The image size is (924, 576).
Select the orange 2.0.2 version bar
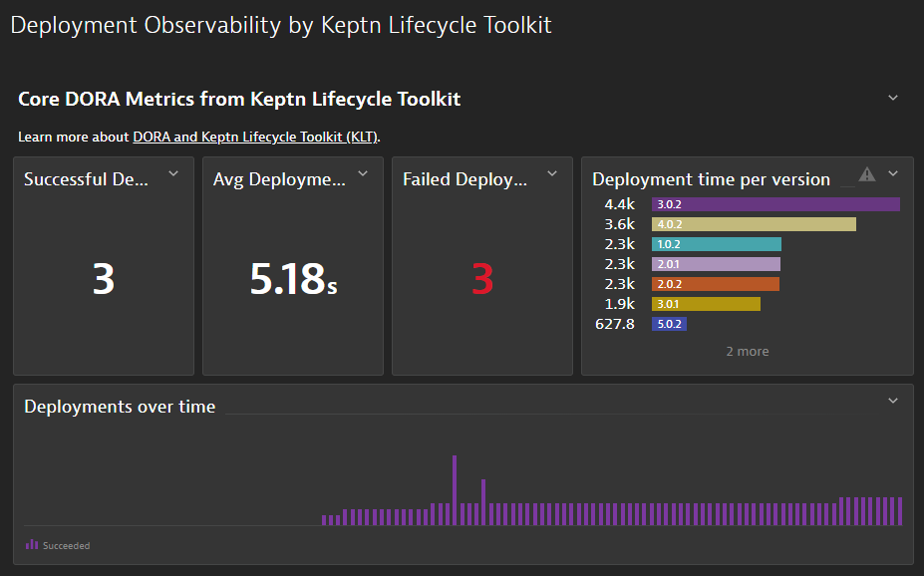click(x=715, y=284)
